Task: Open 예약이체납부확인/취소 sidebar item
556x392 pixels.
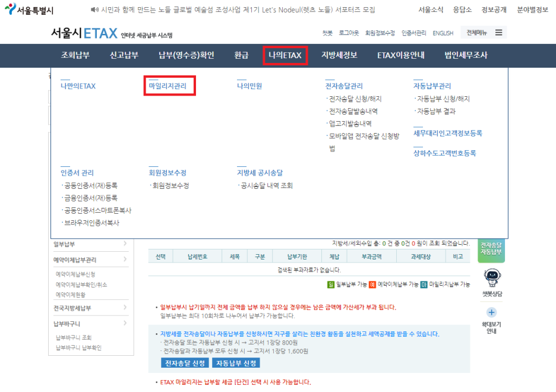Action: point(81,284)
